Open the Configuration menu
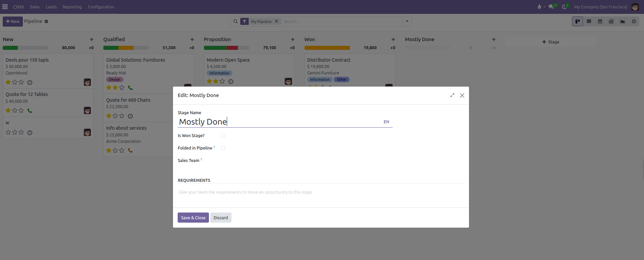The width and height of the screenshot is (644, 260). tap(101, 7)
